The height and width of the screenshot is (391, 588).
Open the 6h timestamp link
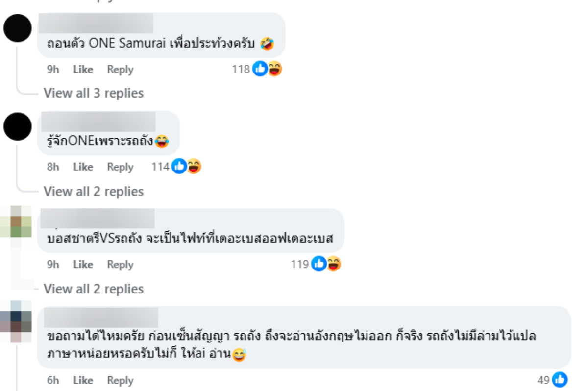pyautogui.click(x=53, y=380)
